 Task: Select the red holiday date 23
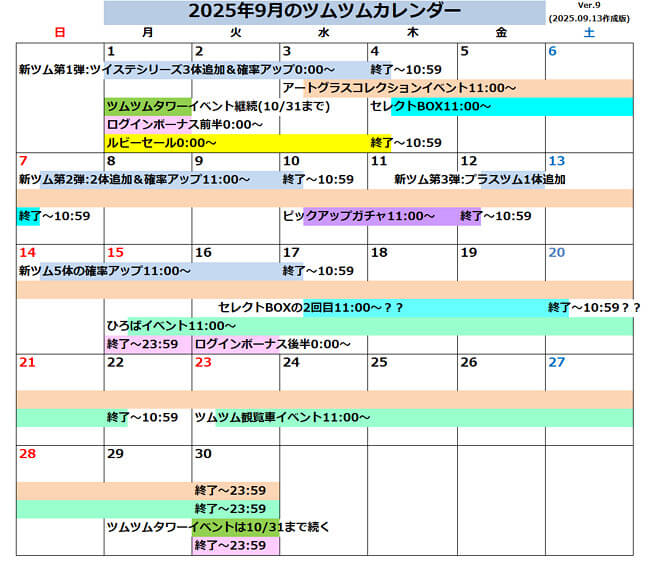tap(203, 362)
